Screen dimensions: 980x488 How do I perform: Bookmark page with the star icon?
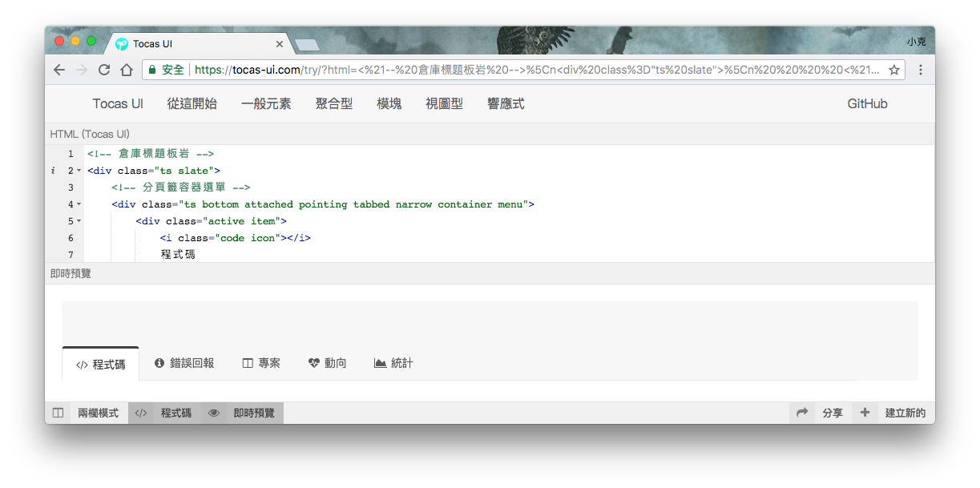click(893, 70)
